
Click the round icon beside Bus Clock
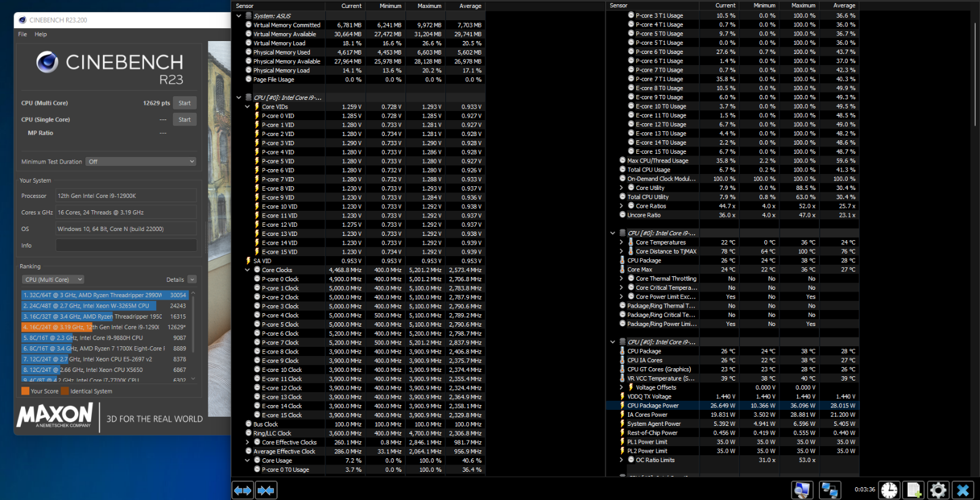coord(249,424)
